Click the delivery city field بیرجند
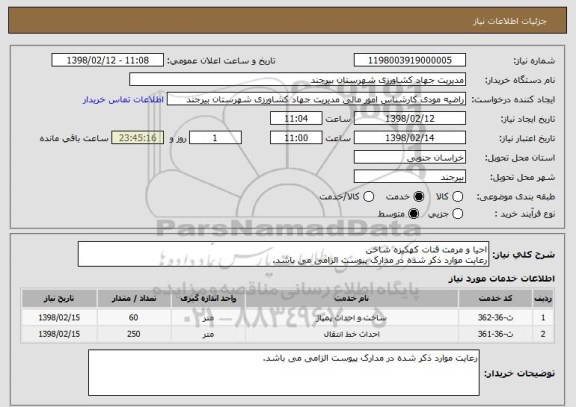Screen dimensions: 576x407 point(410,177)
